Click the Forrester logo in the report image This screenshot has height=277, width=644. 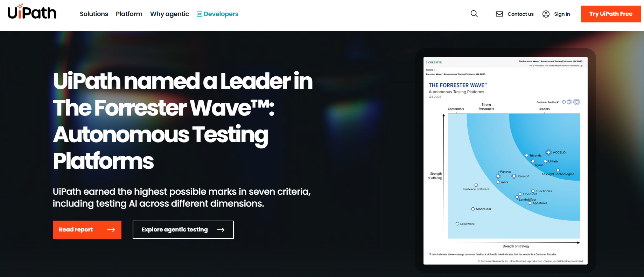coord(434,62)
